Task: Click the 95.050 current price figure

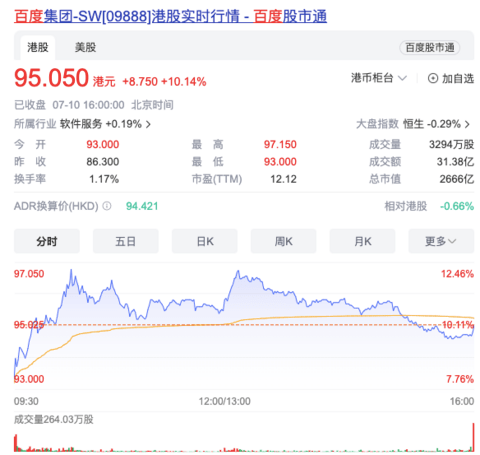Action: [51, 78]
